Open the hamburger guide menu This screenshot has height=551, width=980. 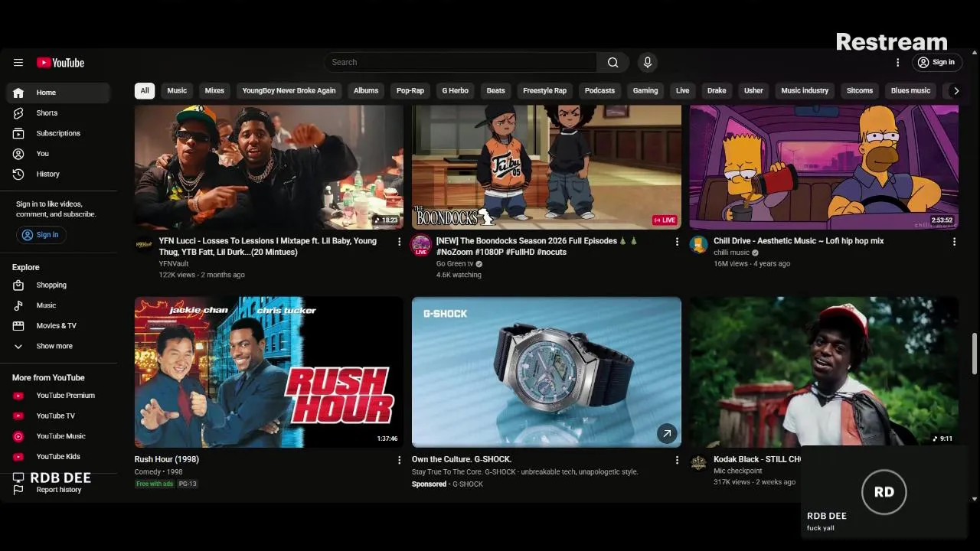coord(18,63)
